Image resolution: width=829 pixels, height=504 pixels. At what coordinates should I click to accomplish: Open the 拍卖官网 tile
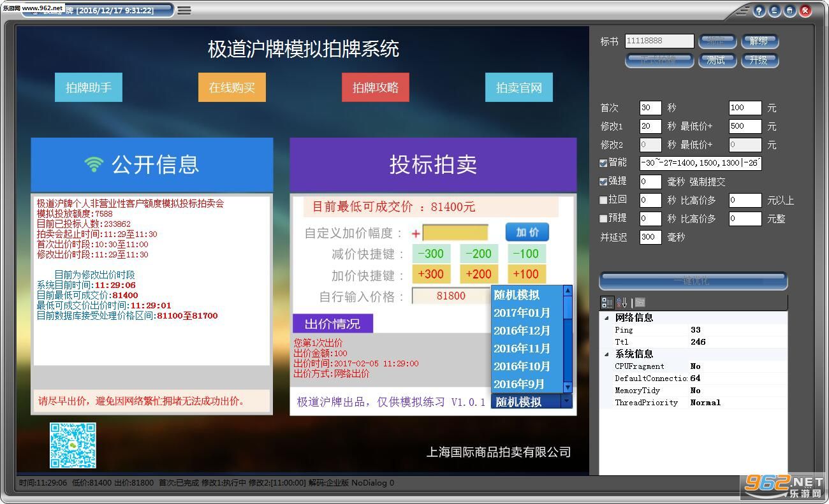pos(519,87)
